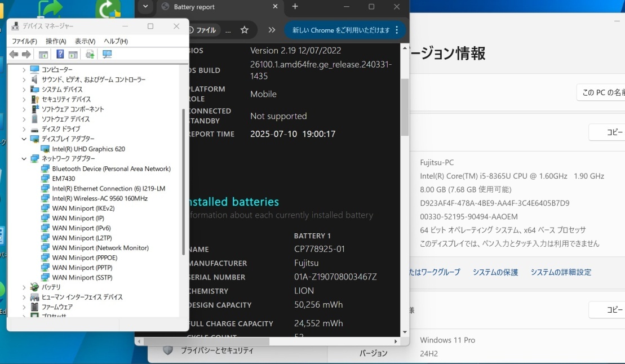Close the Battery report tab

[x=275, y=6]
